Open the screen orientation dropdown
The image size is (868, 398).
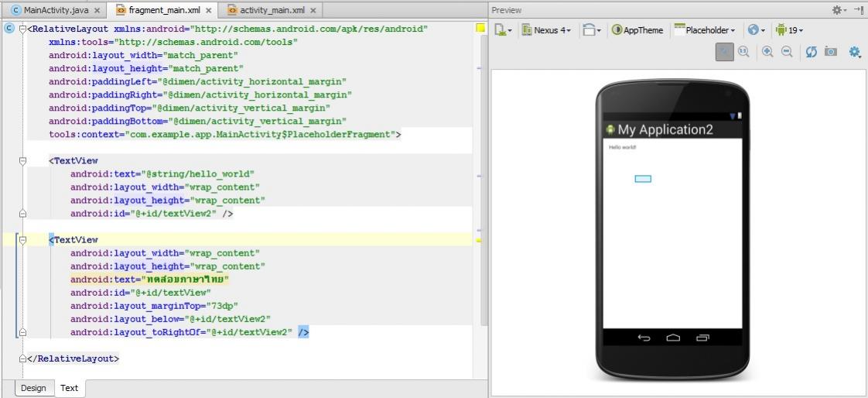coord(591,30)
